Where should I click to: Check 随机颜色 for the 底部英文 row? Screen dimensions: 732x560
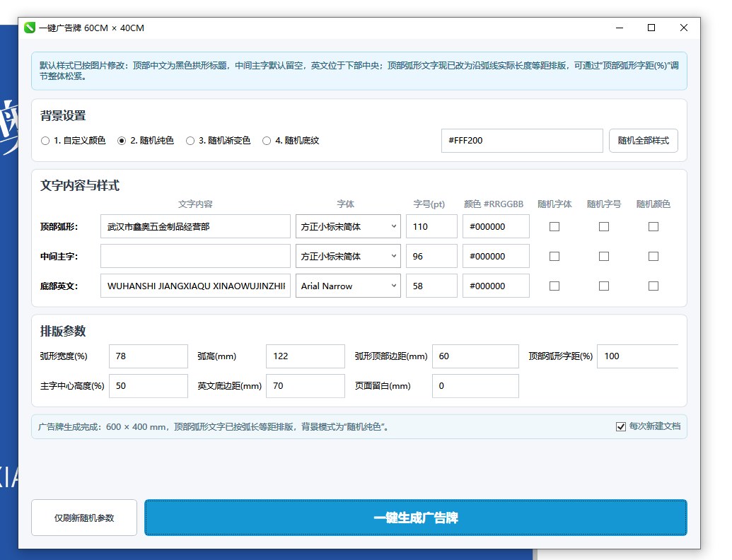point(653,286)
